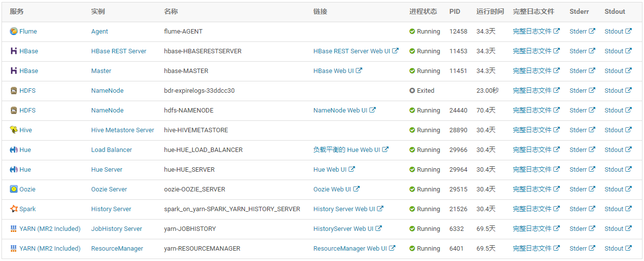Image resolution: width=644 pixels, height=261 pixels.
Task: Select name text hdfs-NAMENODE
Action: pos(189,110)
